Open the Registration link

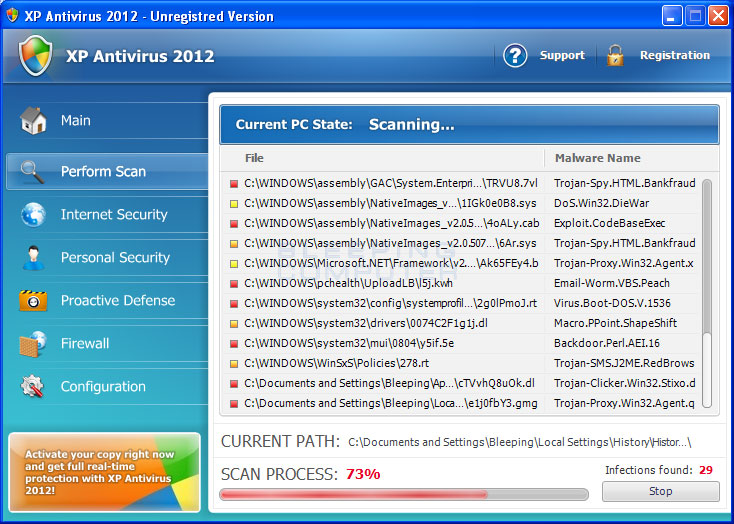coord(675,55)
